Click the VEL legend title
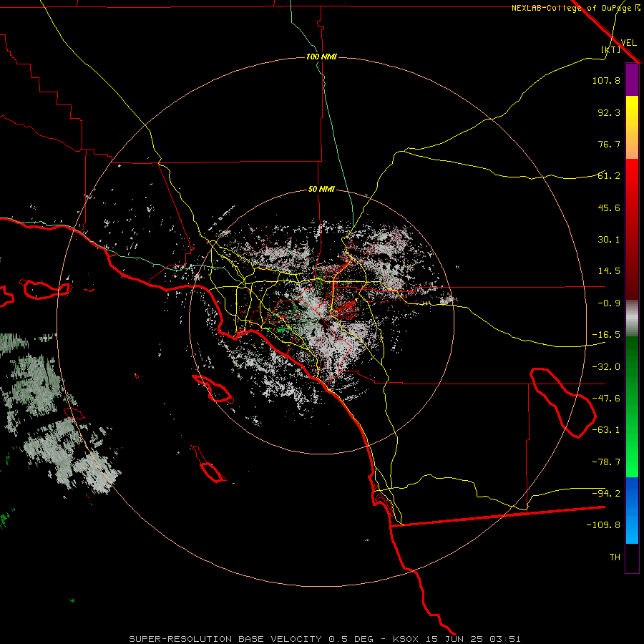This screenshot has height=644, width=644. [629, 42]
